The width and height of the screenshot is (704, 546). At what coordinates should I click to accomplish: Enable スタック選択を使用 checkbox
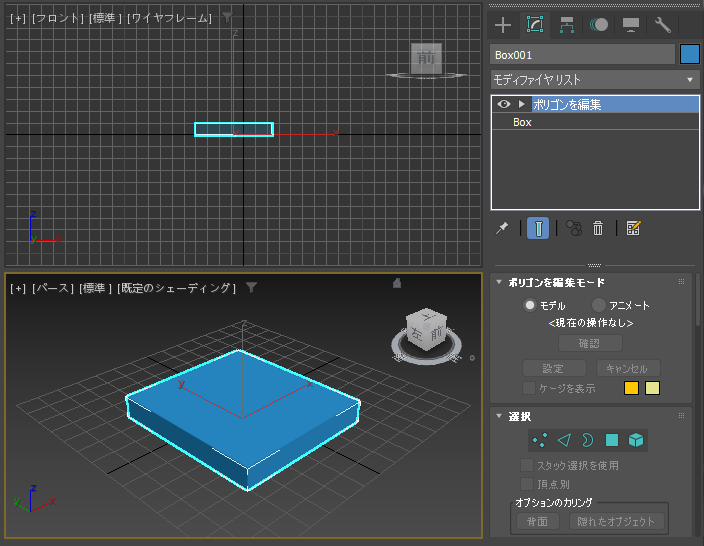[526, 465]
